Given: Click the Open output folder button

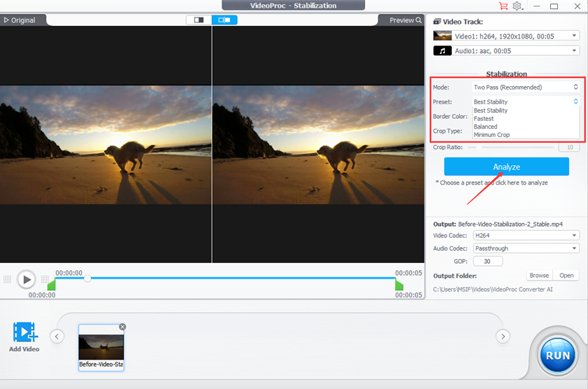Looking at the screenshot, I should [566, 276].
